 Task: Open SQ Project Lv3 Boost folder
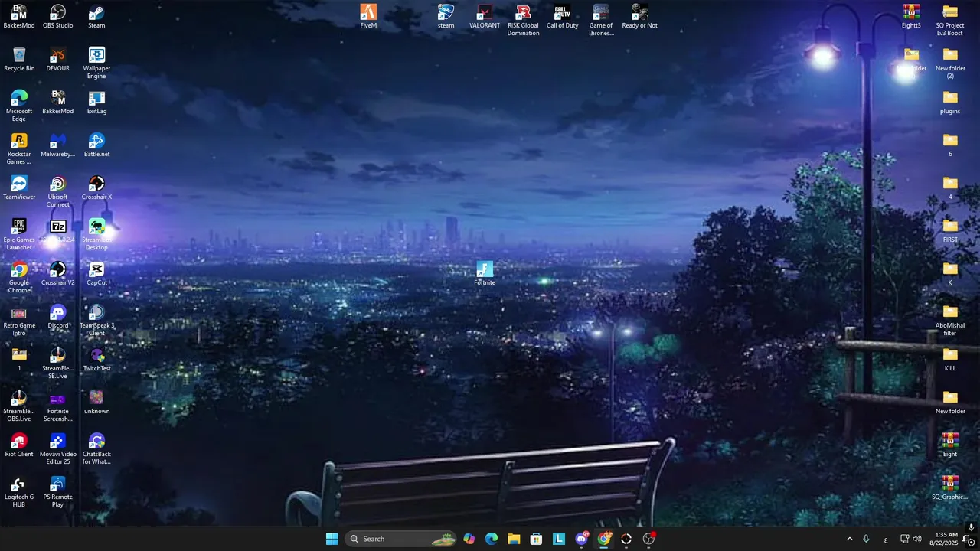(x=950, y=21)
